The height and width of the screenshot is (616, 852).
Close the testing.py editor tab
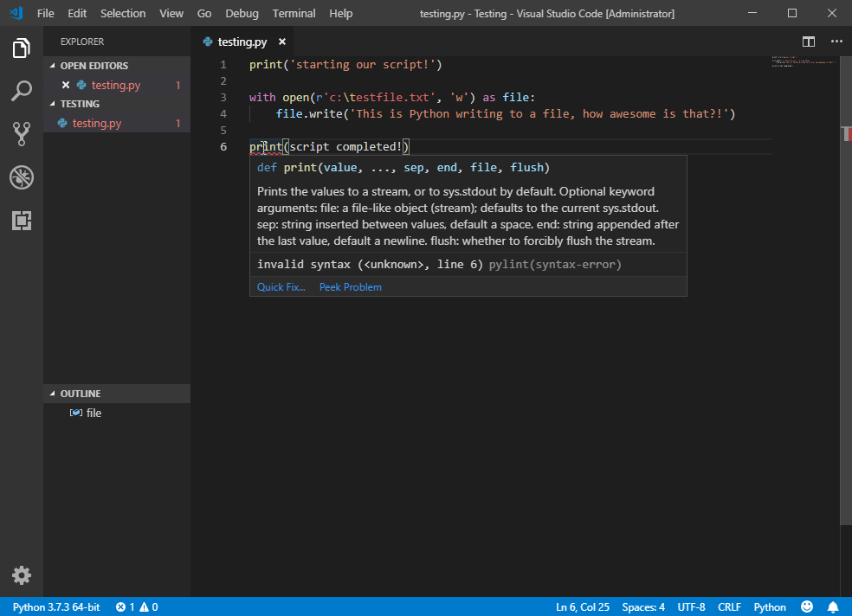click(x=282, y=42)
